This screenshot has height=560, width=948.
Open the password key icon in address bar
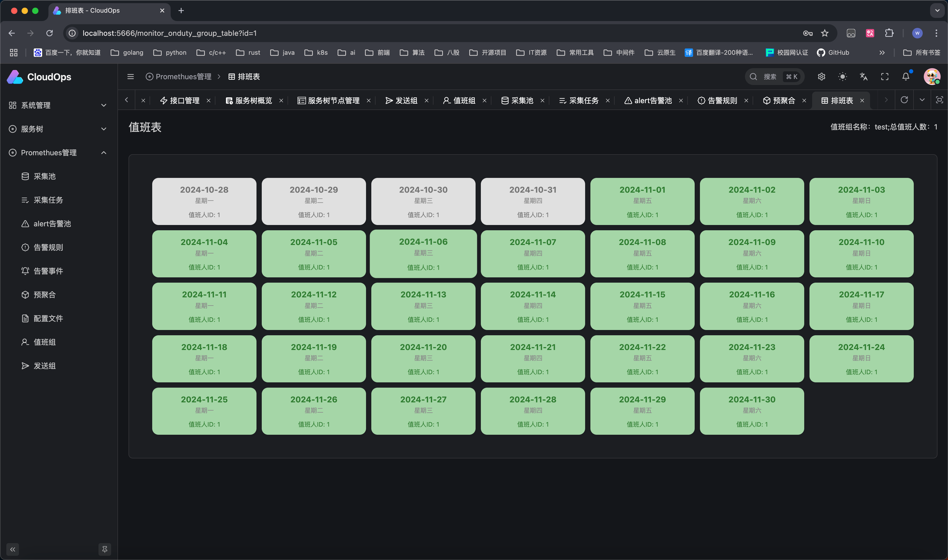coord(808,33)
